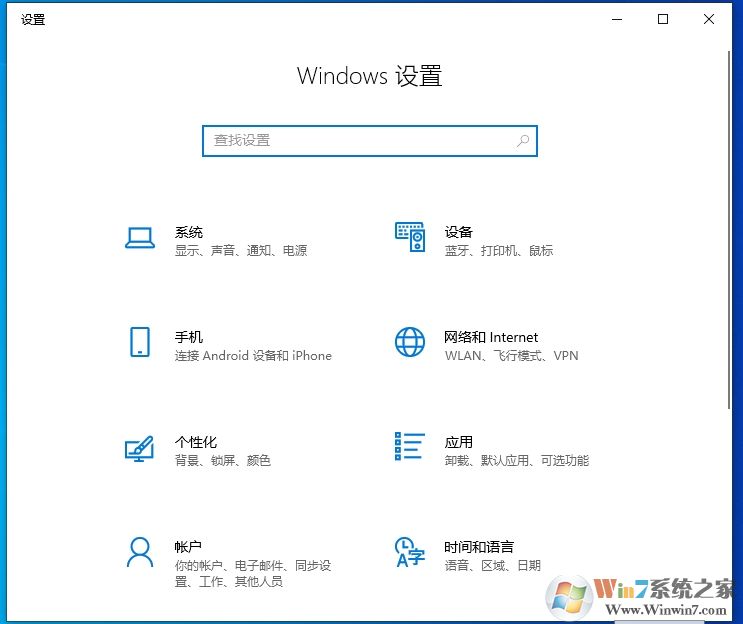Maximize the 设置 window
Screen dimensions: 743x624
(663, 19)
